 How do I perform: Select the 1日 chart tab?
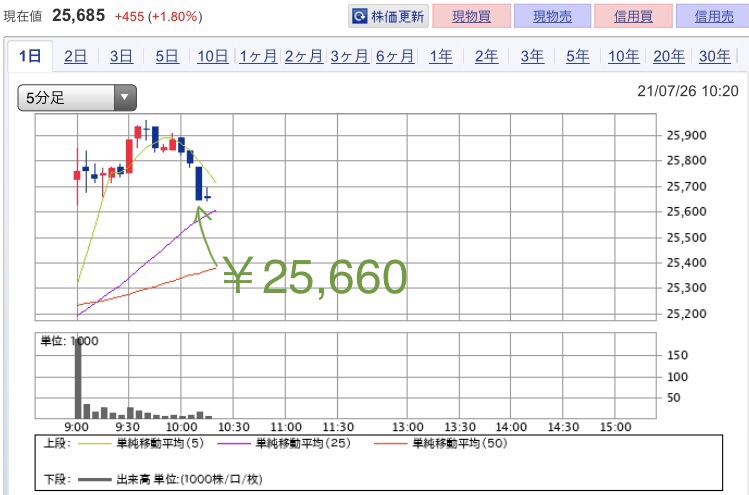tap(30, 56)
